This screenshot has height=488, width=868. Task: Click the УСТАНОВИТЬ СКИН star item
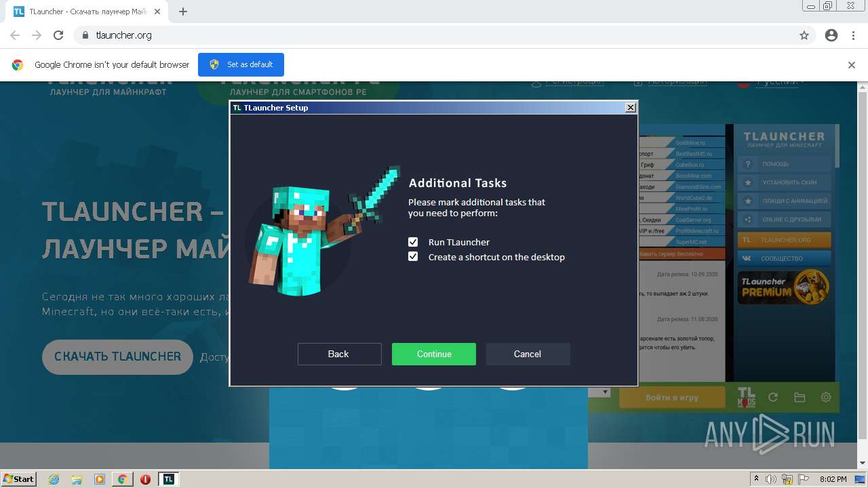pos(785,182)
